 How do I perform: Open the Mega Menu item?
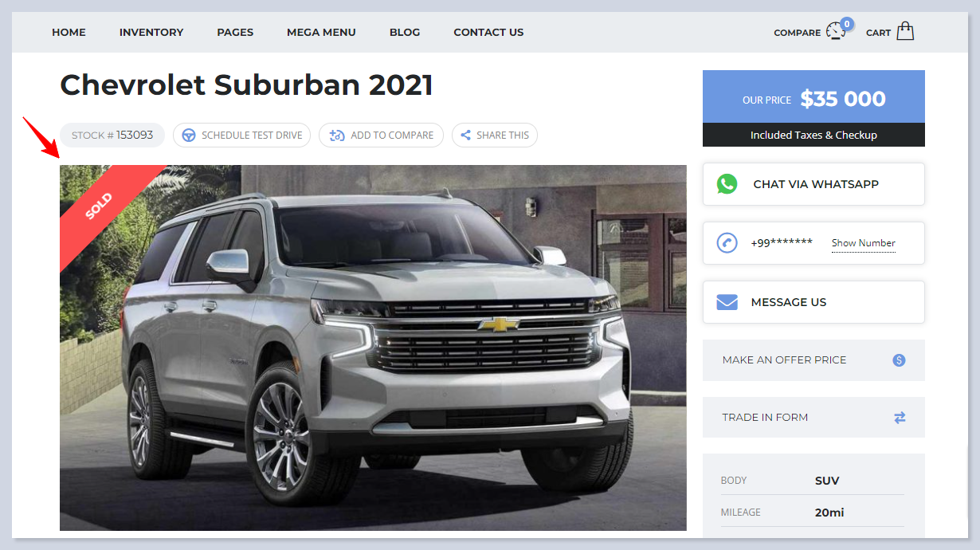(x=321, y=33)
